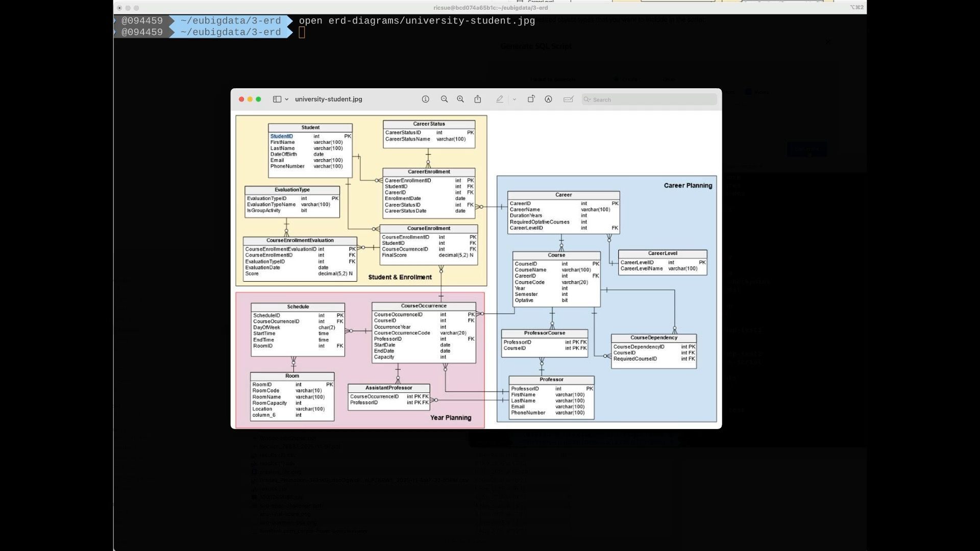Viewport: 980px width, 551px height.
Task: Open the highlight color dropdown arrow
Action: pyautogui.click(x=514, y=99)
